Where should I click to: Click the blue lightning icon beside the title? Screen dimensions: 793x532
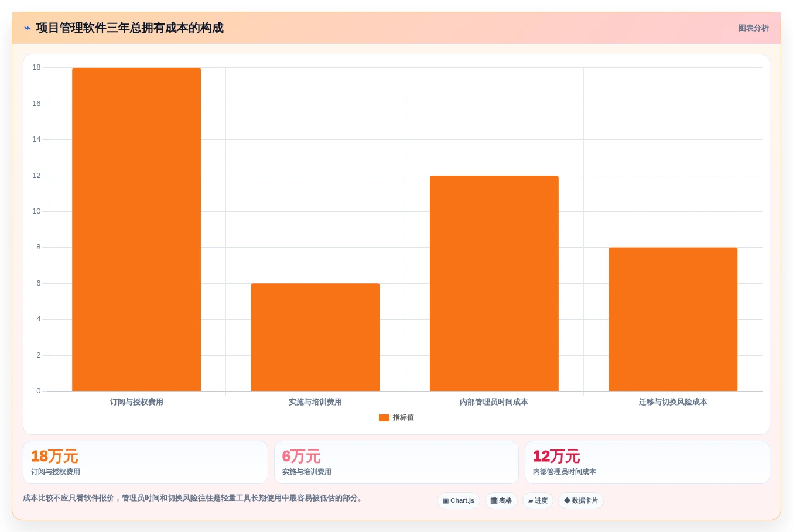(x=28, y=28)
